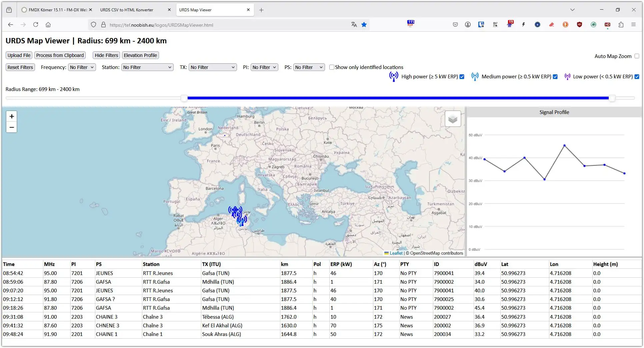Toggle Show only identified locations

[332, 67]
